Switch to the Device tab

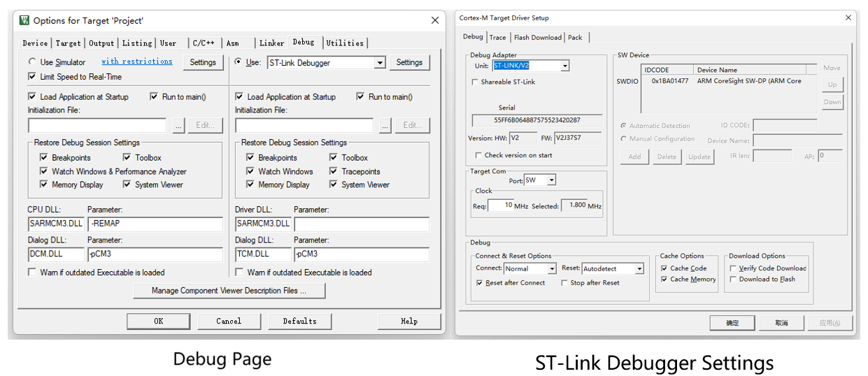click(x=35, y=43)
